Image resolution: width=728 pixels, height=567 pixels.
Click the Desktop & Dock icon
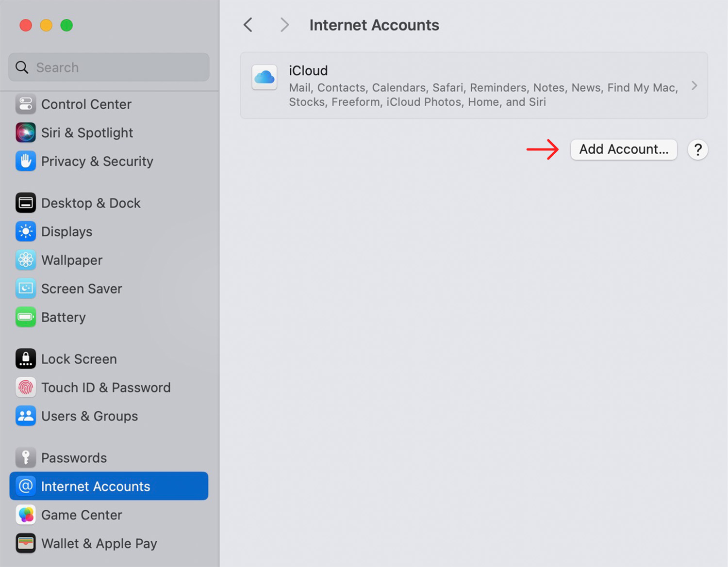tap(26, 203)
